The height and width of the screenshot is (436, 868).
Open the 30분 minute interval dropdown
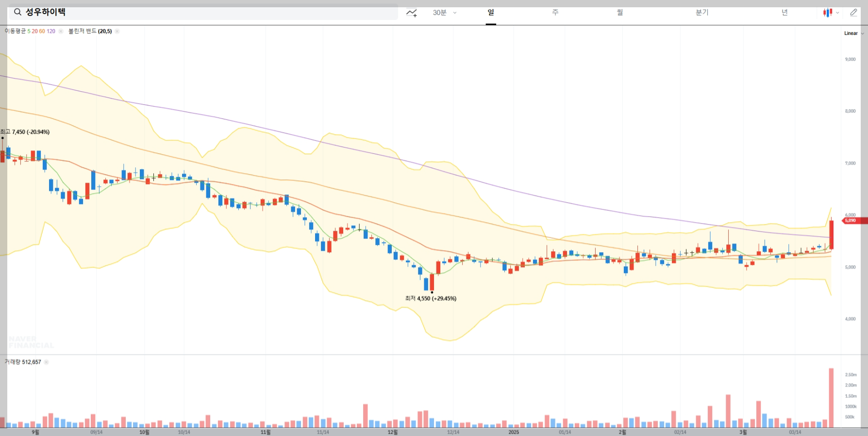445,13
